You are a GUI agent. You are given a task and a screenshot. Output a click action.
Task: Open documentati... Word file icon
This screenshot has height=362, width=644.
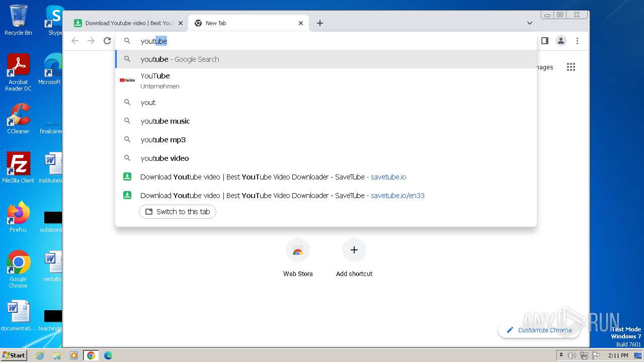tap(18, 316)
